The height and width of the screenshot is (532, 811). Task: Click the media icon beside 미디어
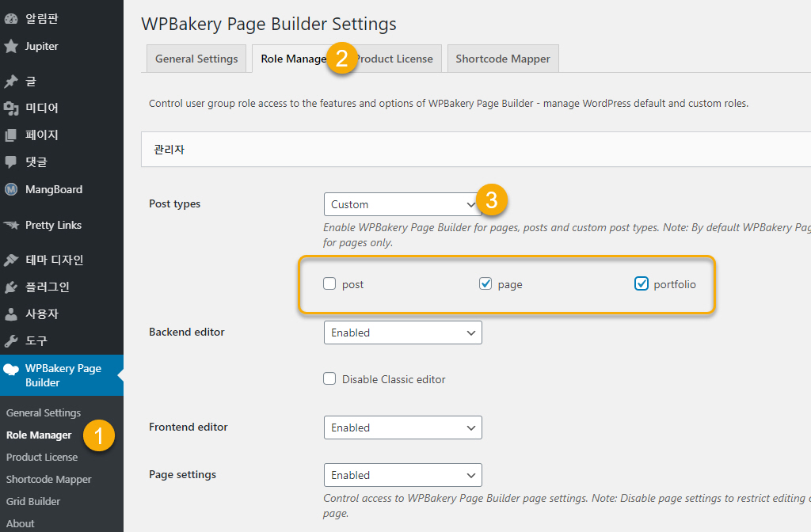pos(11,108)
